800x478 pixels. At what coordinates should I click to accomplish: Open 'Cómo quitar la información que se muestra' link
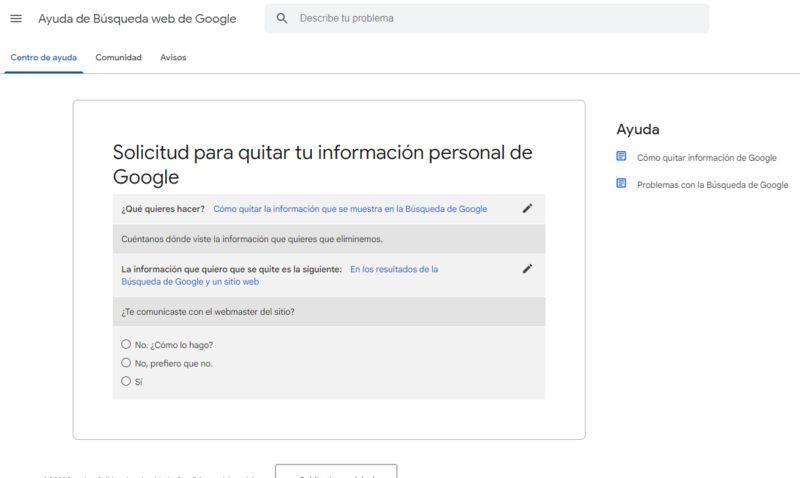[x=350, y=209]
